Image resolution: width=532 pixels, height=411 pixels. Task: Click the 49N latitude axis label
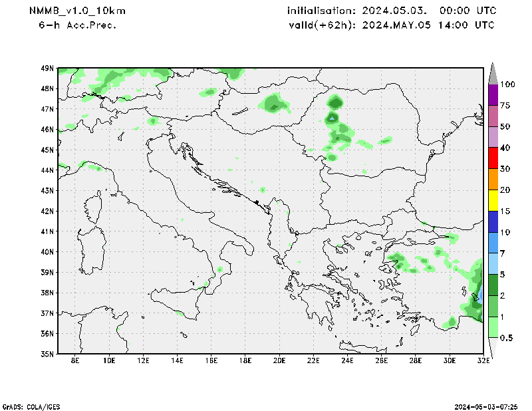coord(47,68)
